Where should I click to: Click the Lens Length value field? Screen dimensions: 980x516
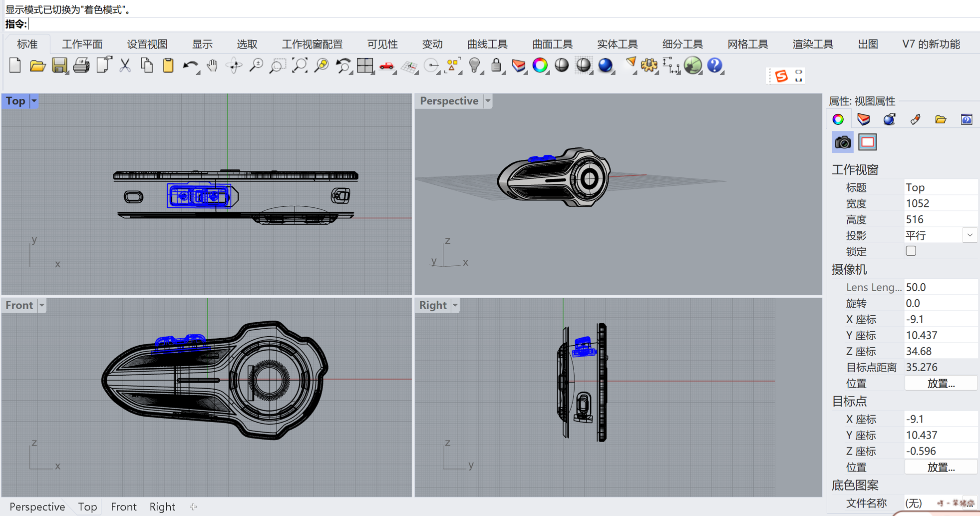point(940,287)
